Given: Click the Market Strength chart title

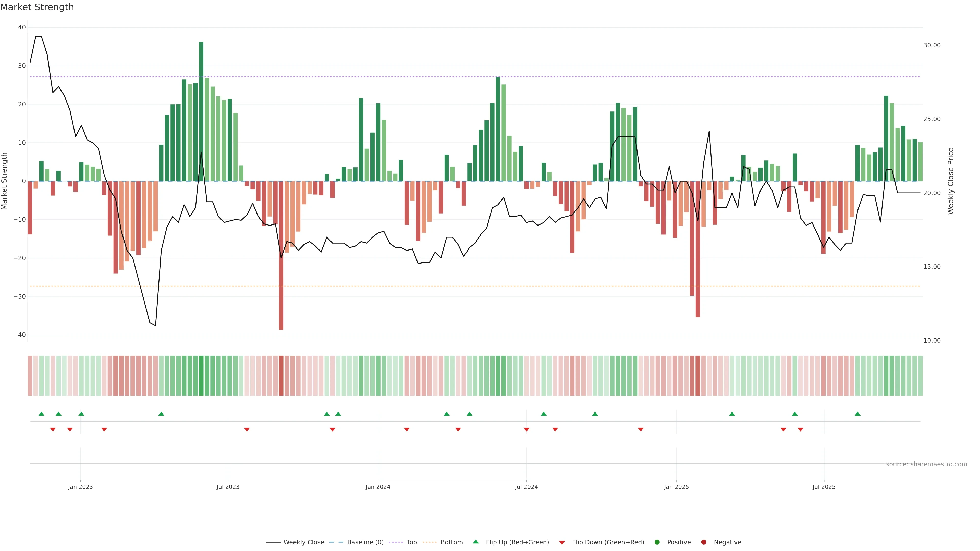Looking at the screenshot, I should pos(37,7).
